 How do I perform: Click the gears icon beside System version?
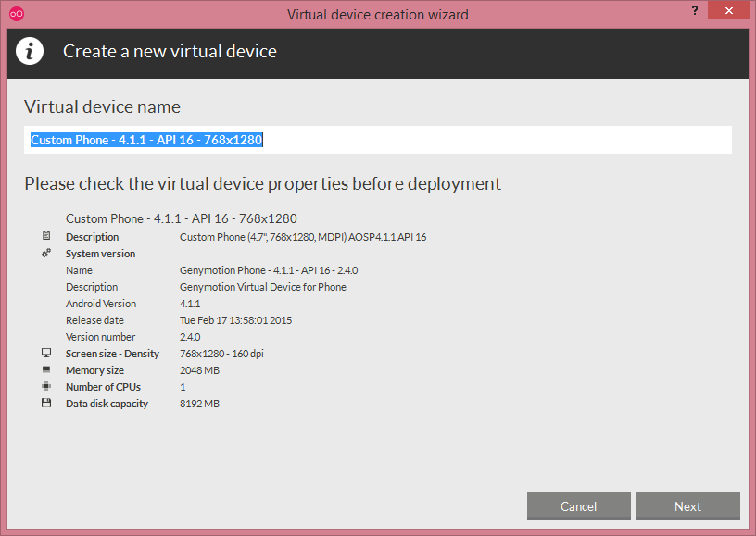46,253
